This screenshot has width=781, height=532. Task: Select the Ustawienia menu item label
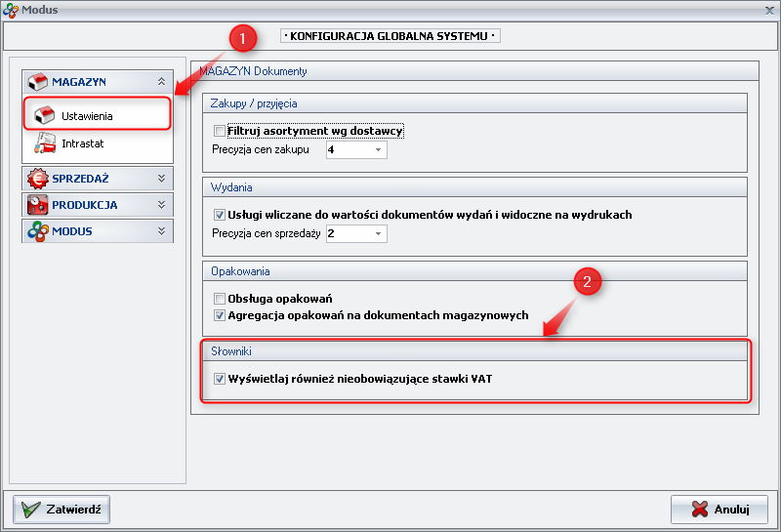pos(87,116)
